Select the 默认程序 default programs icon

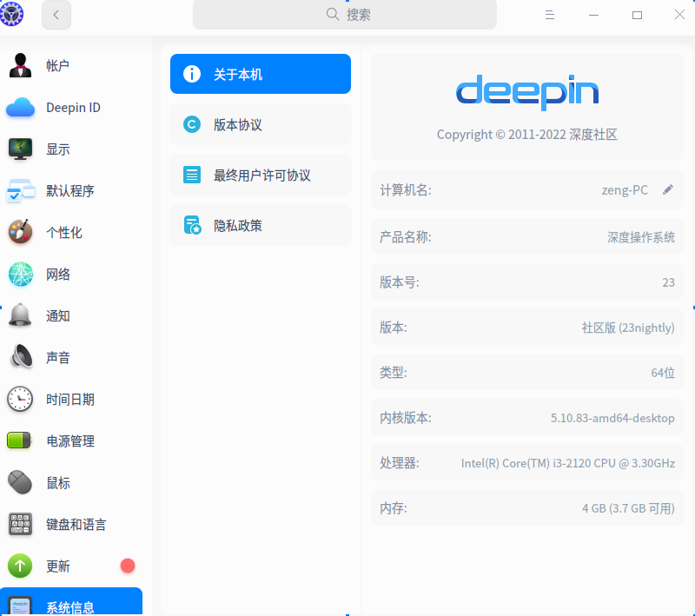(x=20, y=190)
